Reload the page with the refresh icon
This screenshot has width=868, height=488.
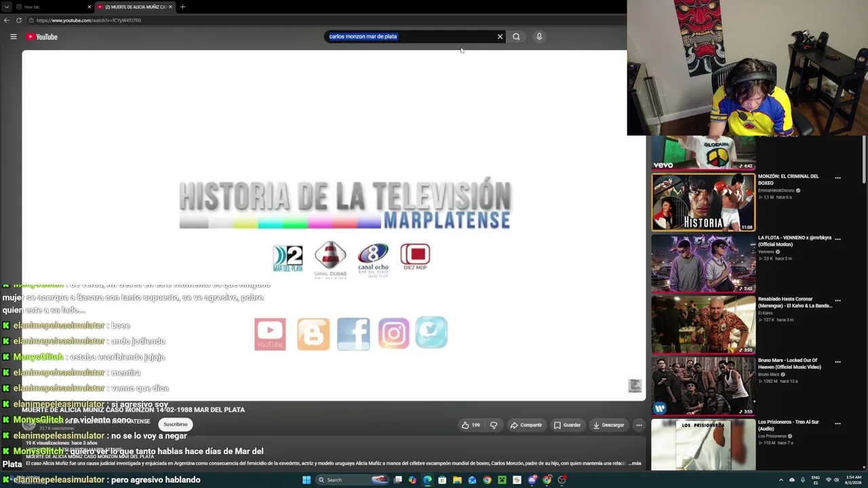click(19, 20)
